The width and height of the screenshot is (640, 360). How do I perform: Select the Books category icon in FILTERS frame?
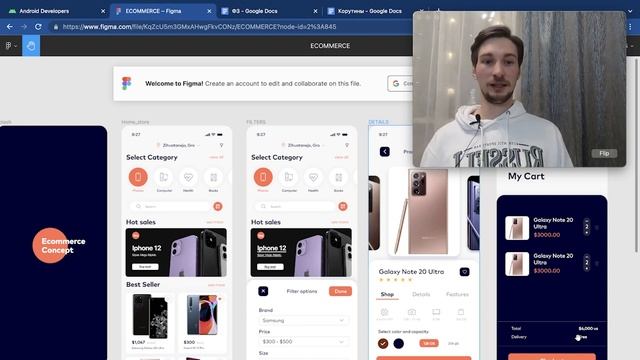[338, 177]
